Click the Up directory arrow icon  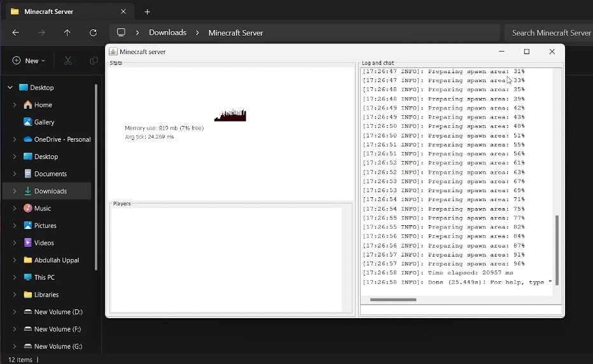67,32
